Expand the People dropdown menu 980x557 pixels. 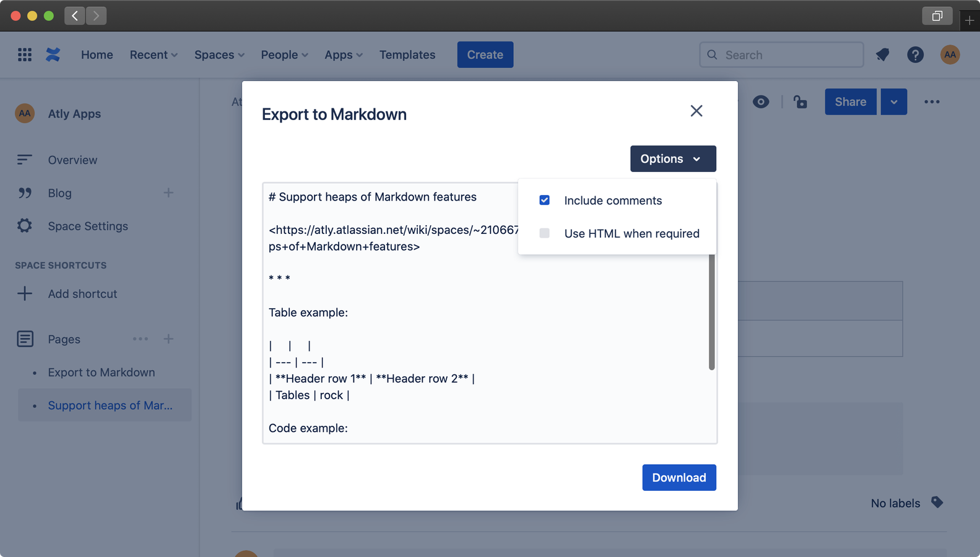(284, 54)
